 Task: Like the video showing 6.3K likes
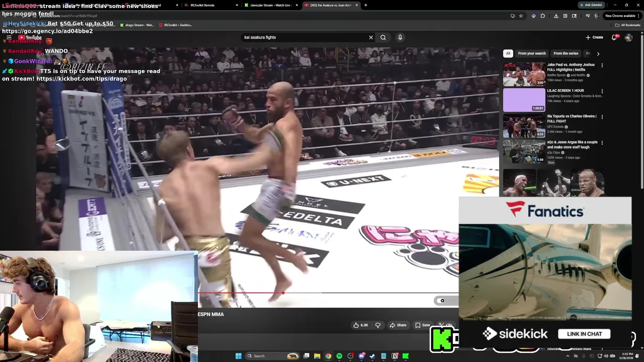coord(361,325)
